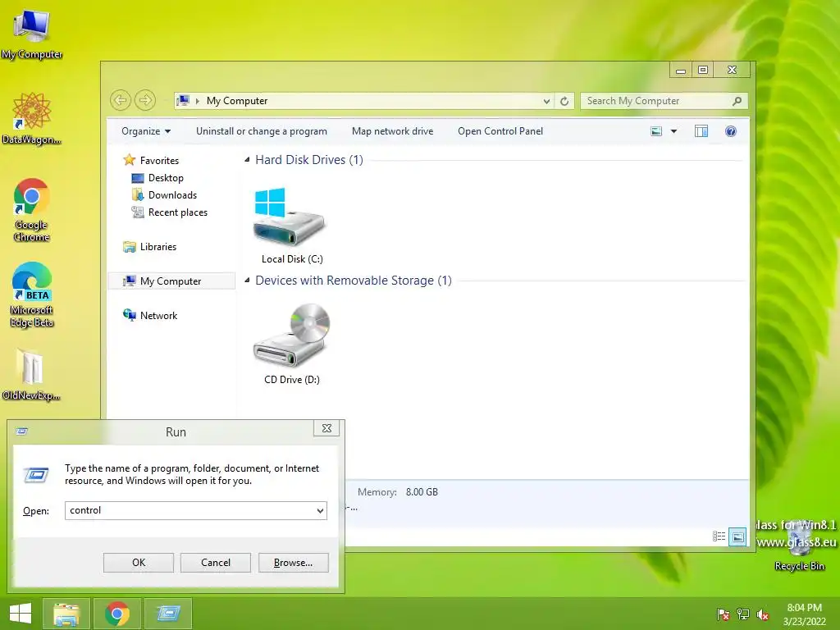Screen dimensions: 840x630
Task: Select Libraries in the navigation pane
Action: (150, 246)
